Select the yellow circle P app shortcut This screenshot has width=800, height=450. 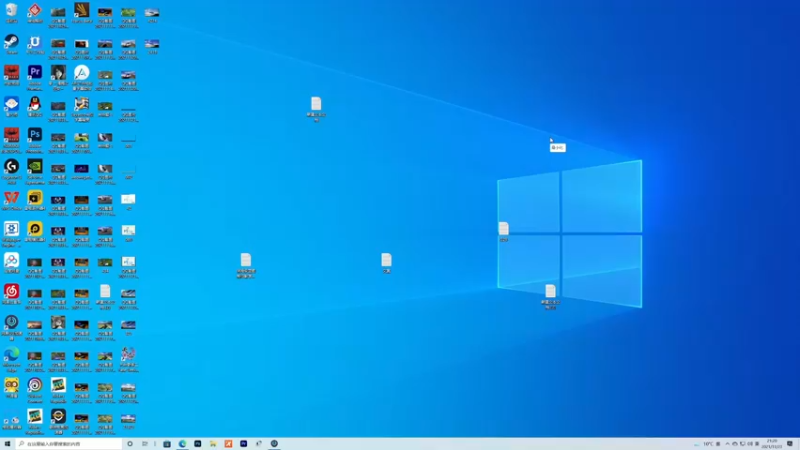tap(35, 232)
